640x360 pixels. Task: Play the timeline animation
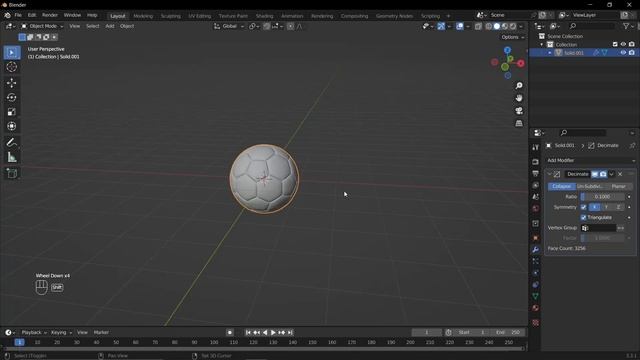tap(273, 333)
